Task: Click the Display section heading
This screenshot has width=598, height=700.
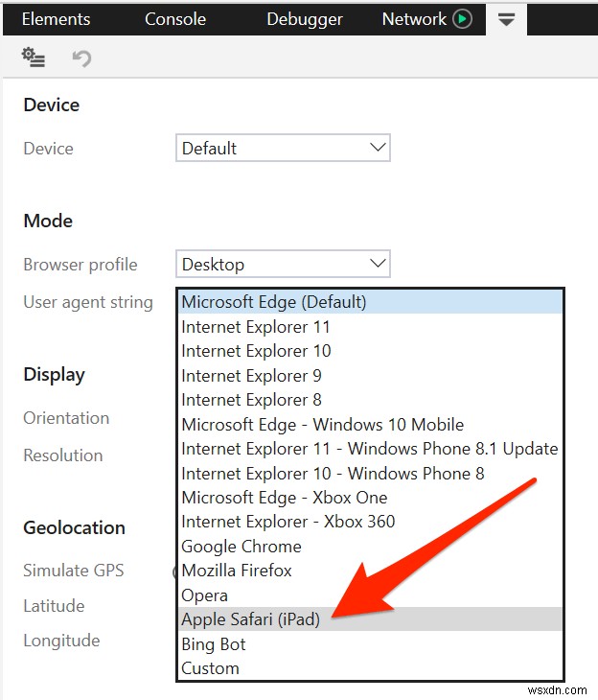Action: coord(54,375)
